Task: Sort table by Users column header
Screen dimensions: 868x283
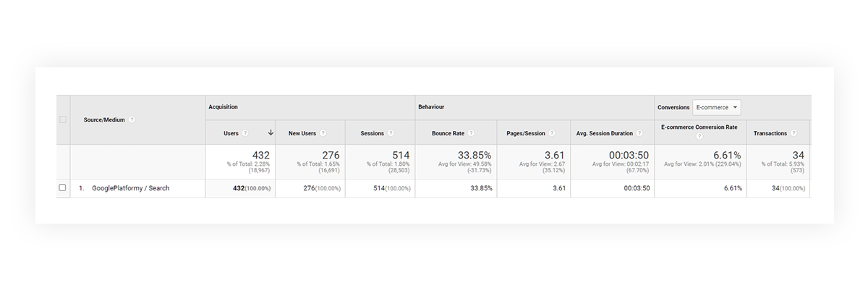Action: (x=231, y=133)
